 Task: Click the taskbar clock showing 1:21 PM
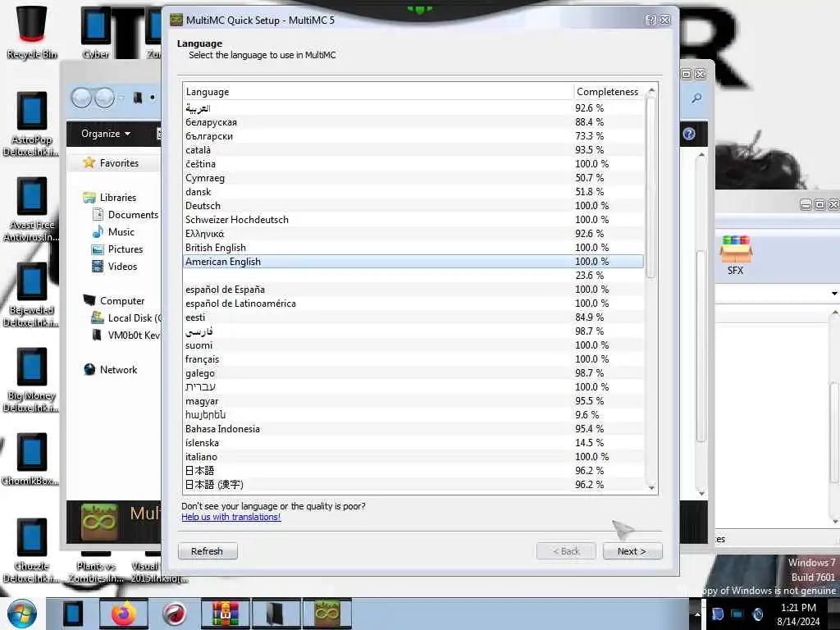[x=798, y=614]
